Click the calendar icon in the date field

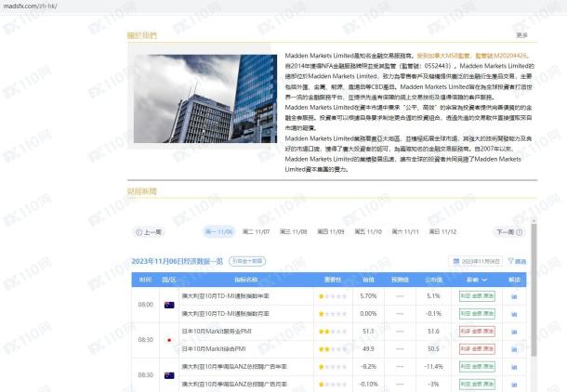456,261
